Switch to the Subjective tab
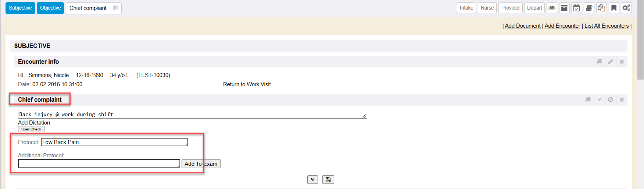Image resolution: width=644 pixels, height=189 pixels. (x=20, y=8)
